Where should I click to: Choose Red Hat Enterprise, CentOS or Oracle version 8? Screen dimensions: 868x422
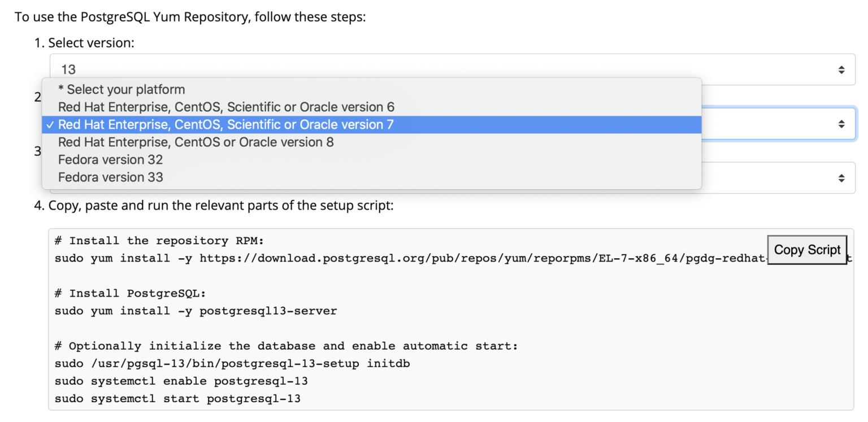click(x=372, y=142)
